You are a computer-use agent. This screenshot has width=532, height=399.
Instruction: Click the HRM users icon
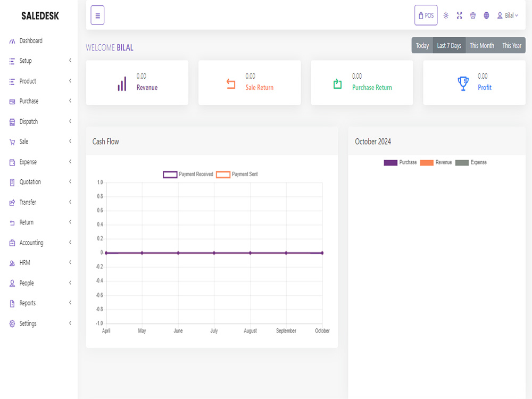coord(12,263)
